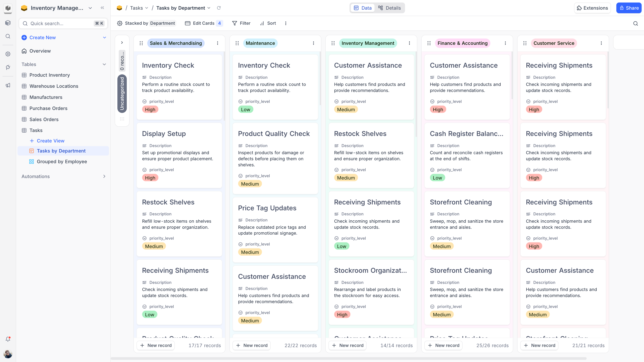
Task: Open the Sort menu
Action: [268, 23]
